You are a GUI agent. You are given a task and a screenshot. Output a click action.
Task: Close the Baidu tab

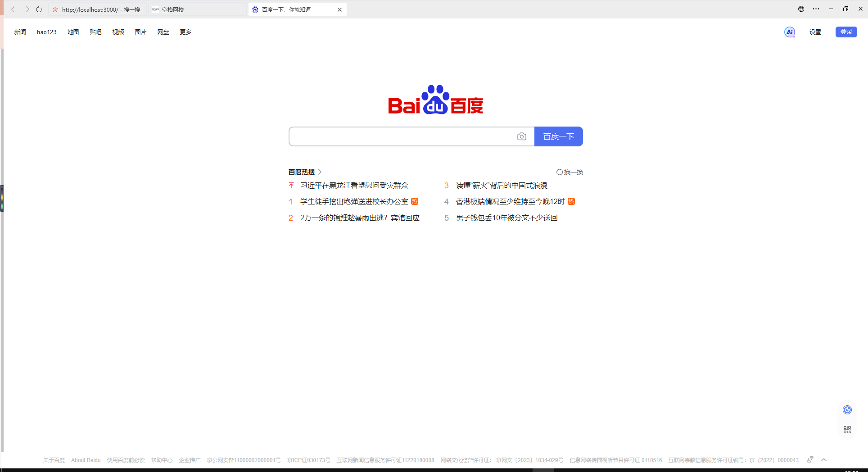click(339, 9)
